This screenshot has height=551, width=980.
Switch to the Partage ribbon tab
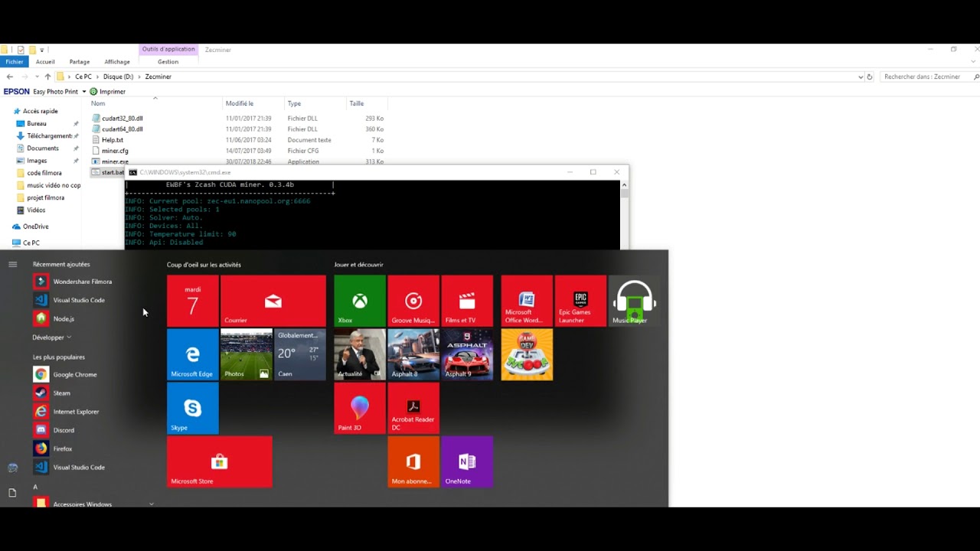[x=80, y=62]
